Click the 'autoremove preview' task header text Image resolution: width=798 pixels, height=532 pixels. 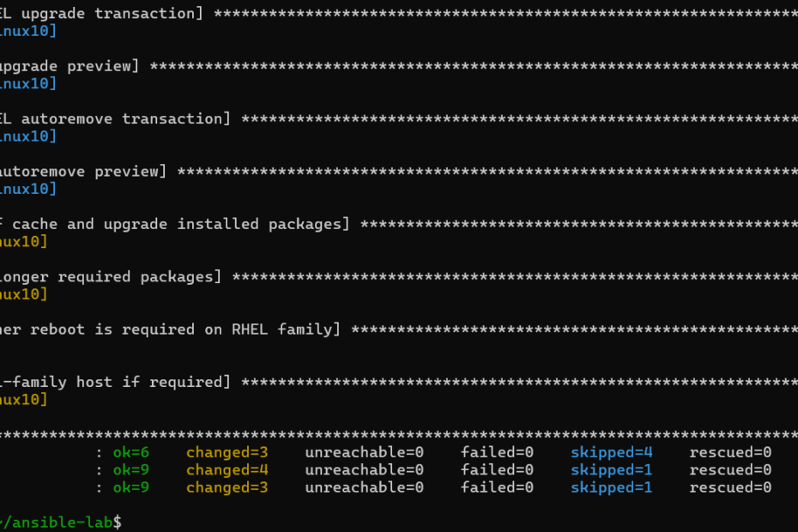tap(81, 172)
